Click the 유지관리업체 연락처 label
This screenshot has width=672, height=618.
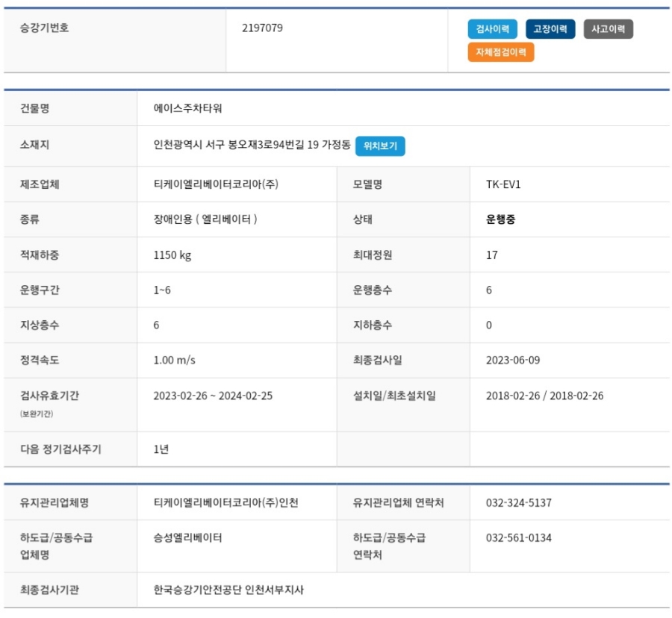tap(398, 503)
